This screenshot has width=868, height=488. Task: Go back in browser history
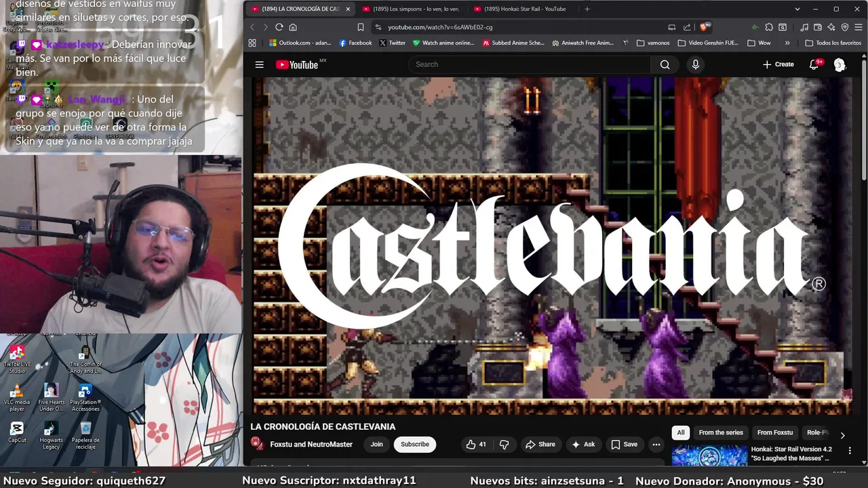click(x=253, y=27)
